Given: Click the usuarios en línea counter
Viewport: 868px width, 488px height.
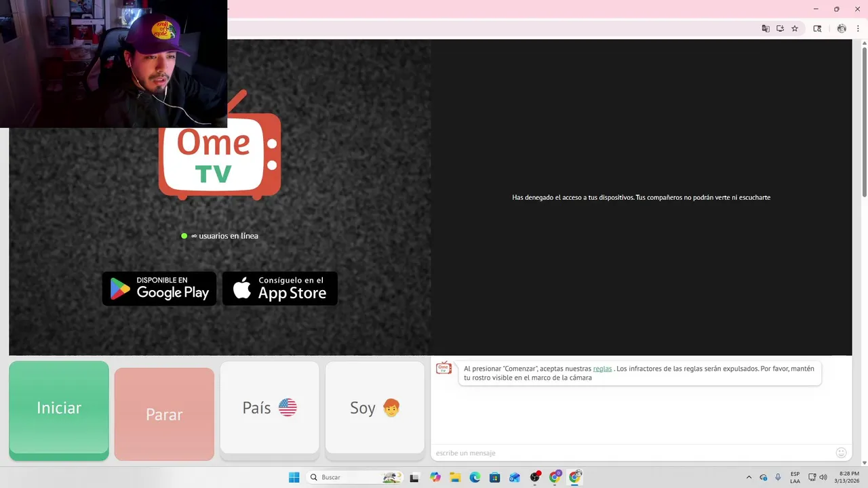Looking at the screenshot, I should tap(220, 236).
